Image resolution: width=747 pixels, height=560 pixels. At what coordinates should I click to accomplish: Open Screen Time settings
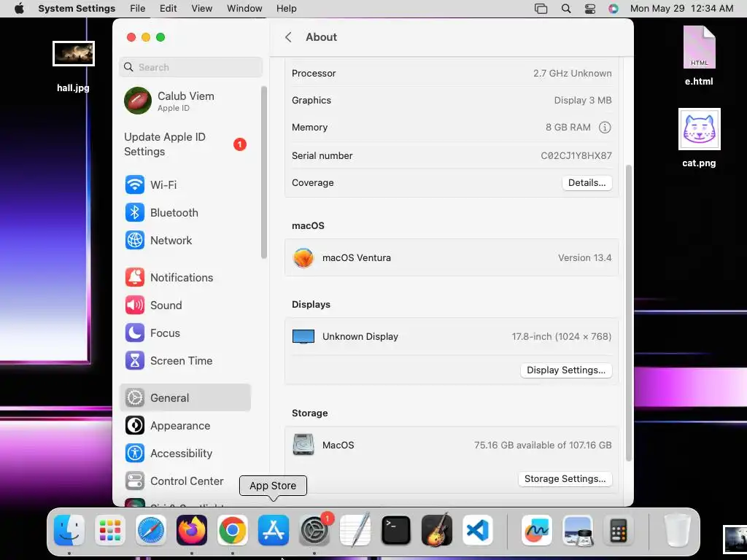coord(185,360)
